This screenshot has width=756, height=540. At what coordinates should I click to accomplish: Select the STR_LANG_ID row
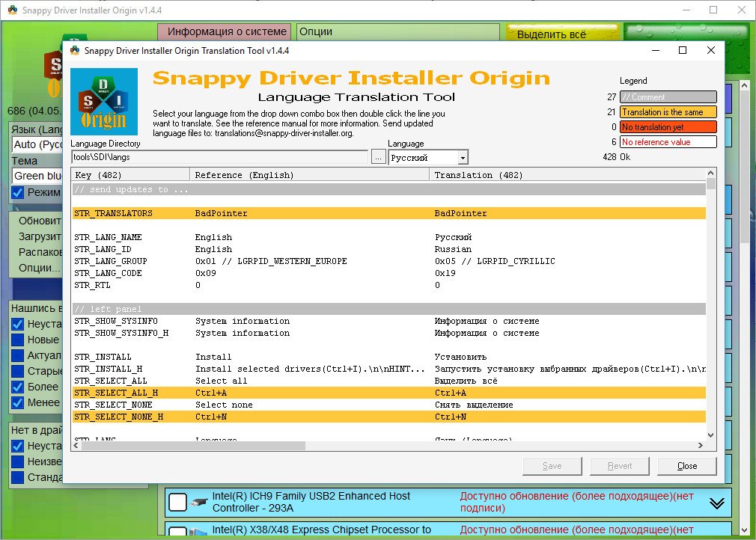click(389, 250)
